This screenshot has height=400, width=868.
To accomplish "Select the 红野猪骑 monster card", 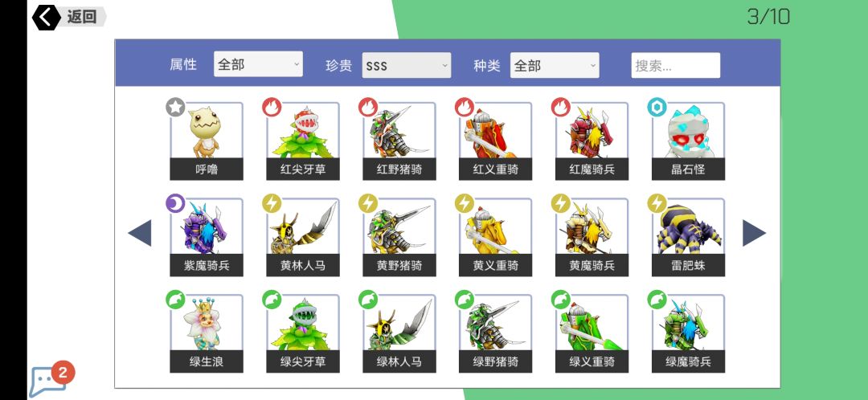I will [399, 141].
